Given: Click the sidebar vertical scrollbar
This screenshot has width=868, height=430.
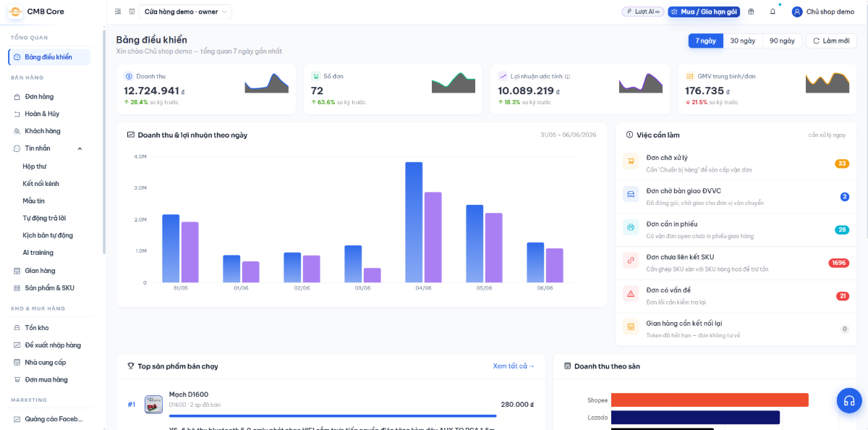Looking at the screenshot, I should pyautogui.click(x=104, y=141).
